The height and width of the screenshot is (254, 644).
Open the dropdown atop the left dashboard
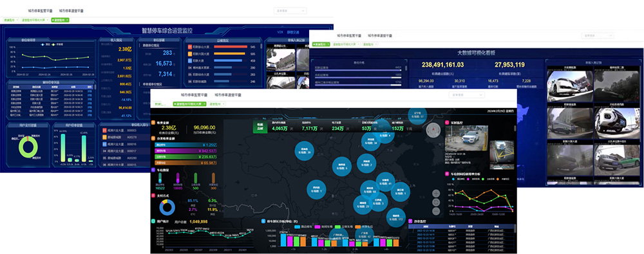(x=290, y=11)
